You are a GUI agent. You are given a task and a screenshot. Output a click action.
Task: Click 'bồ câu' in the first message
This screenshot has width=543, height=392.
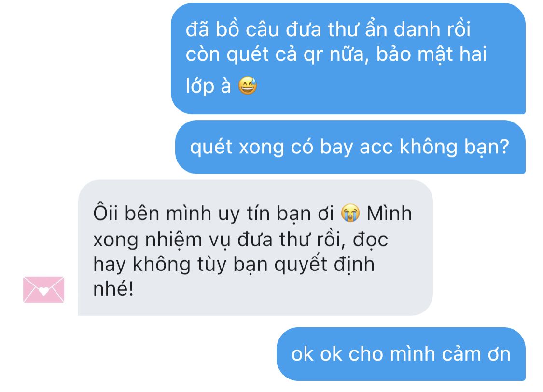(247, 29)
